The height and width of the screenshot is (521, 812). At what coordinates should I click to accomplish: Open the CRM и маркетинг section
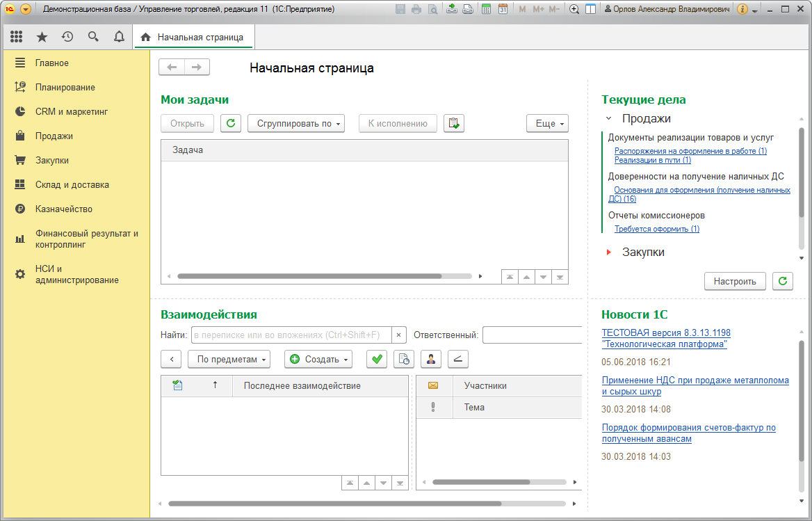pos(76,111)
